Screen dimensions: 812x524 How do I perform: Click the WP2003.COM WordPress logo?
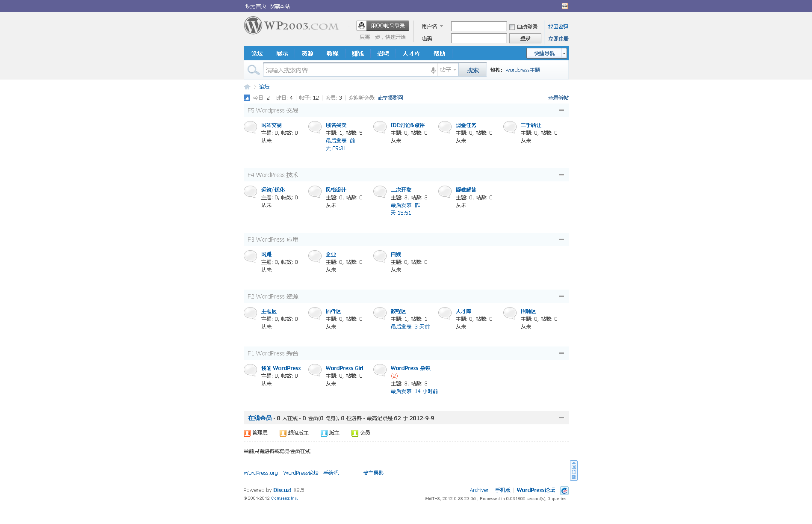tap(291, 26)
